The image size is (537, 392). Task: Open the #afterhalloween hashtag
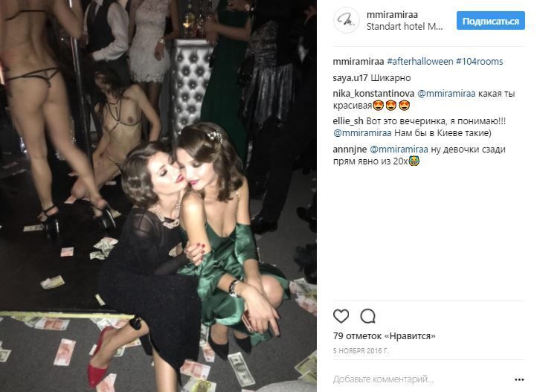419,62
